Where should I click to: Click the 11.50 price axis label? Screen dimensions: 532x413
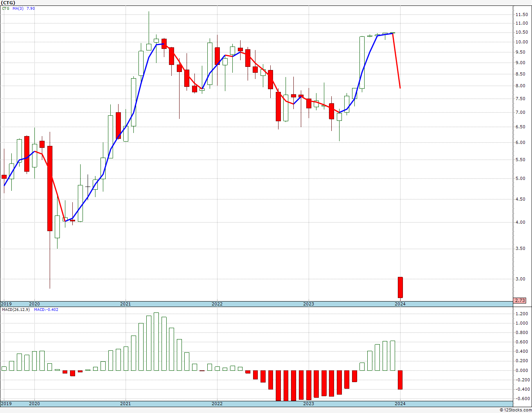(x=521, y=14)
